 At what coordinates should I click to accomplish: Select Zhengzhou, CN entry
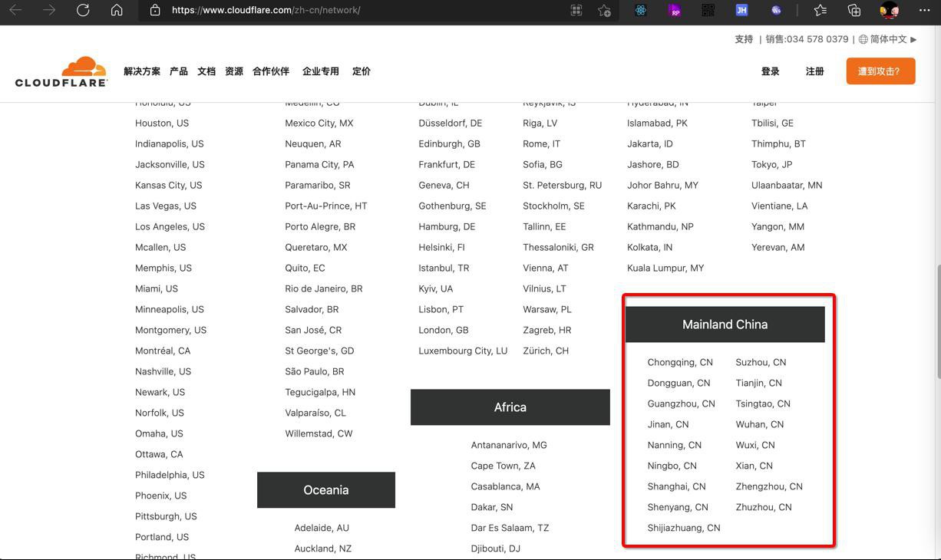point(769,486)
